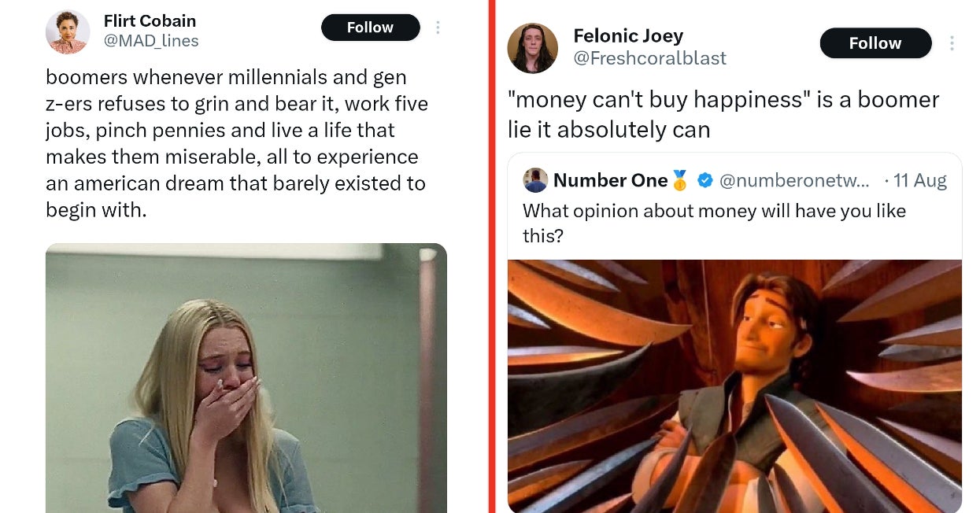Click the Number One account name
Image resolution: width=980 pixels, height=513 pixels.
point(610,180)
